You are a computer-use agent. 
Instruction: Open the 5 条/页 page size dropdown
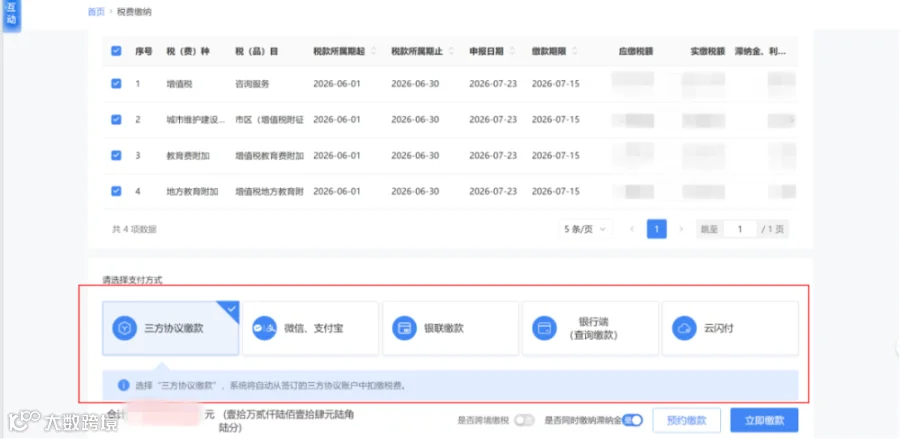[x=585, y=229]
